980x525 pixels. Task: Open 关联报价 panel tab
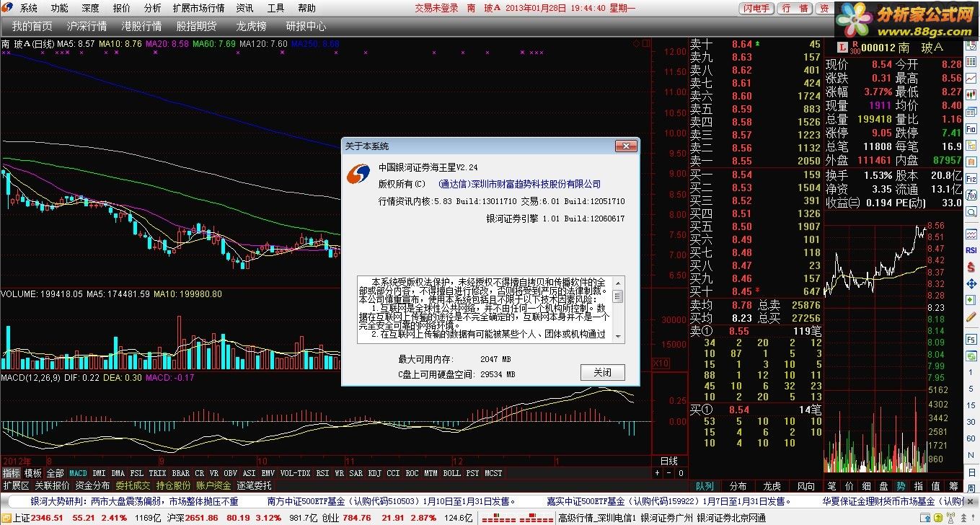53,485
